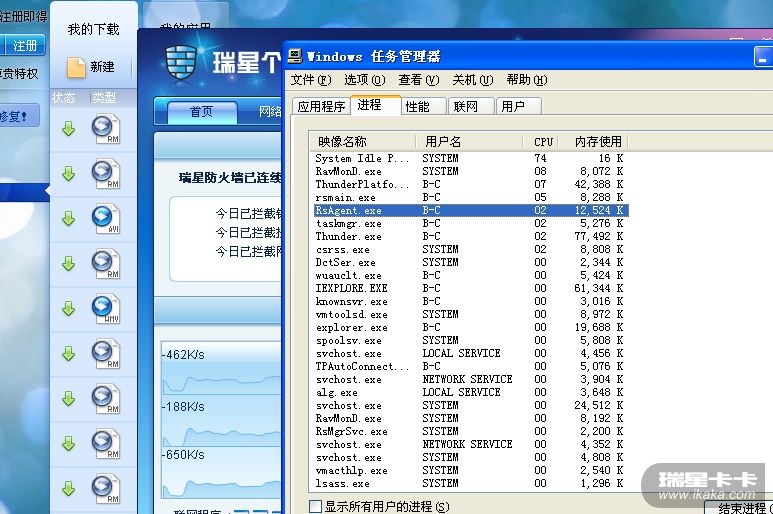
Task: Sort processes by 映像名称 column header
Action: tap(362, 142)
